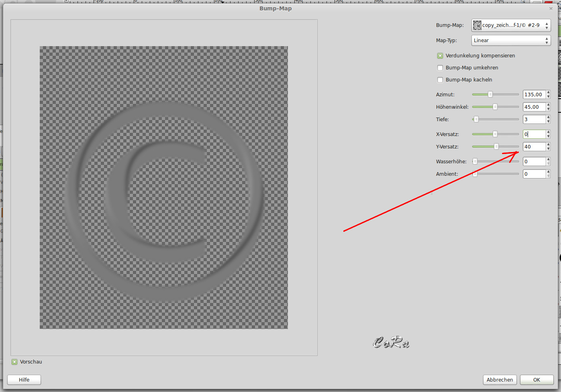Click the Ambient slider handle

click(x=475, y=174)
